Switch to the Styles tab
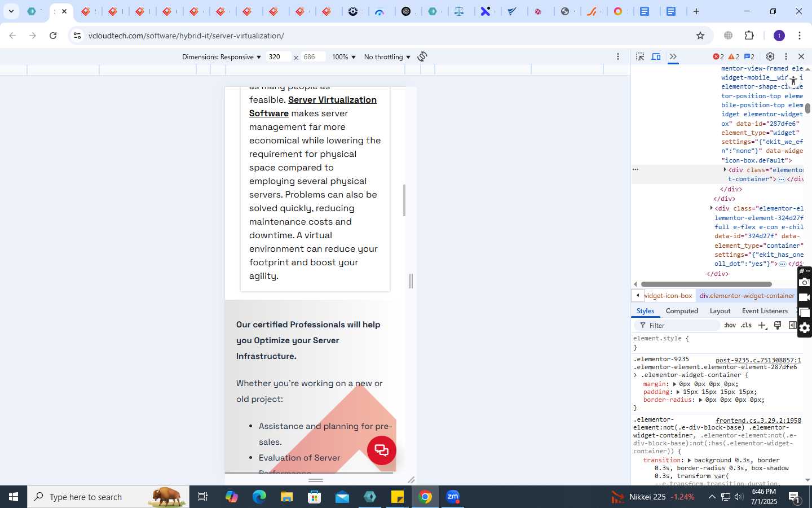The image size is (812, 508). click(645, 311)
